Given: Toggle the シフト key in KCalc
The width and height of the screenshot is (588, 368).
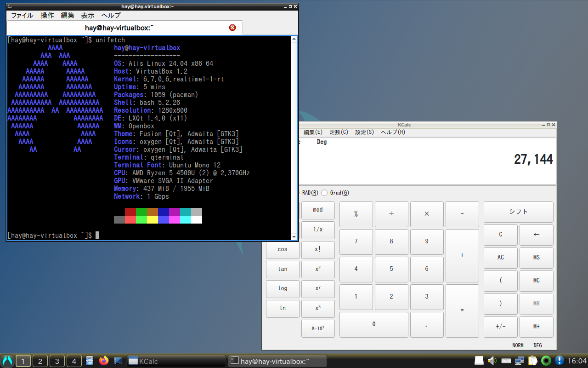Looking at the screenshot, I should pyautogui.click(x=519, y=212).
